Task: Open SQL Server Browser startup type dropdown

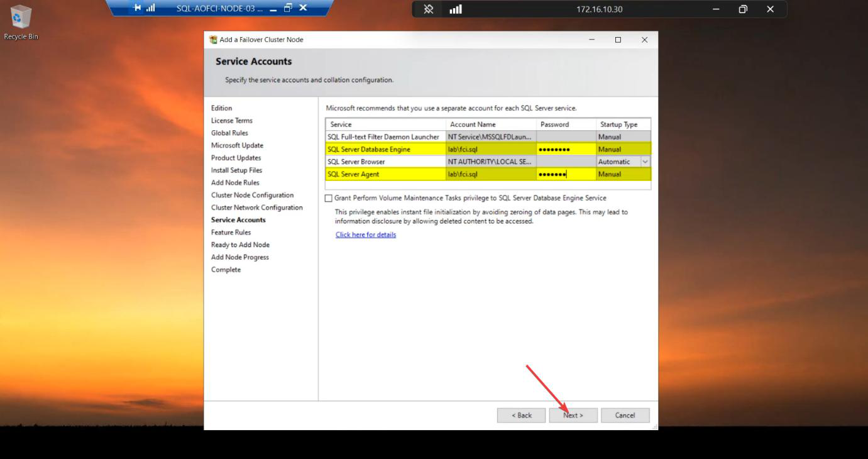Action: (645, 162)
